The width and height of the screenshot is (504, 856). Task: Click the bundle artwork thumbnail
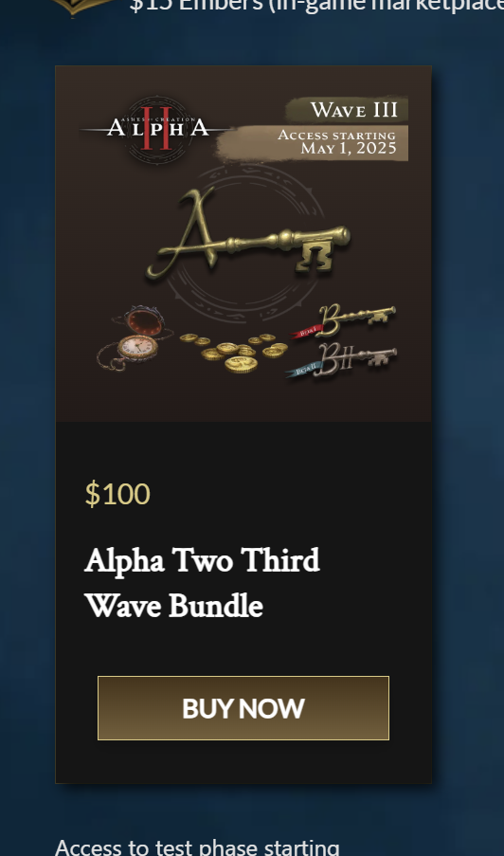243,244
